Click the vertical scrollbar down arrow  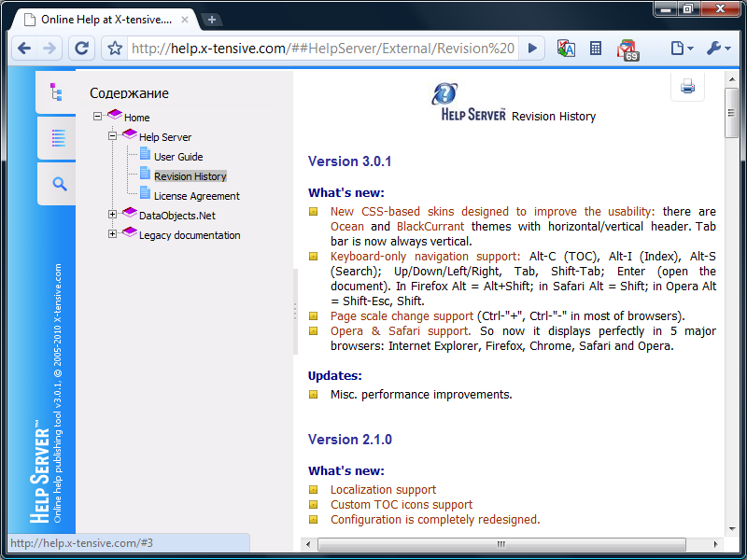point(732,528)
